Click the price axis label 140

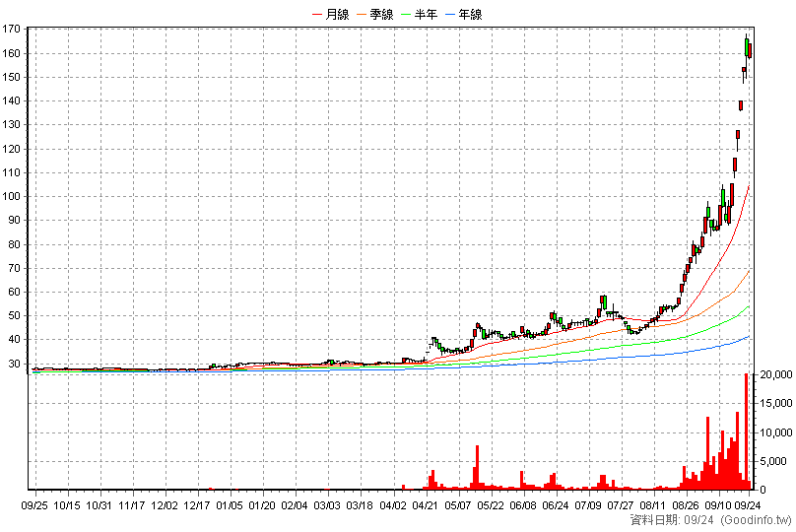(x=11, y=100)
